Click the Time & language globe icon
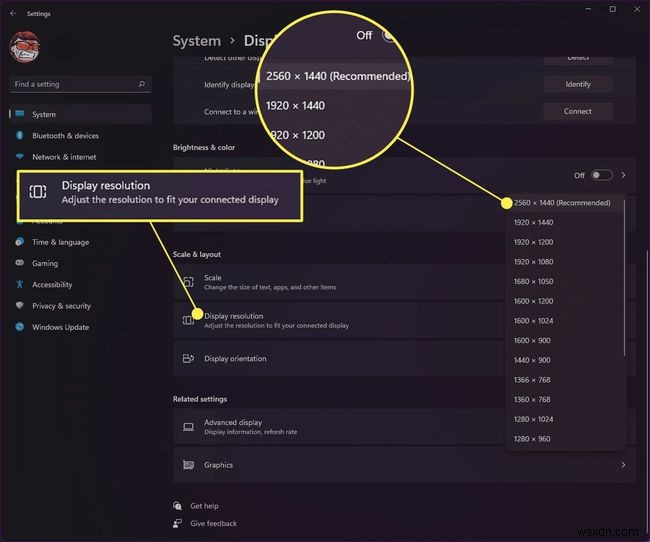The image size is (650, 542). (x=19, y=242)
